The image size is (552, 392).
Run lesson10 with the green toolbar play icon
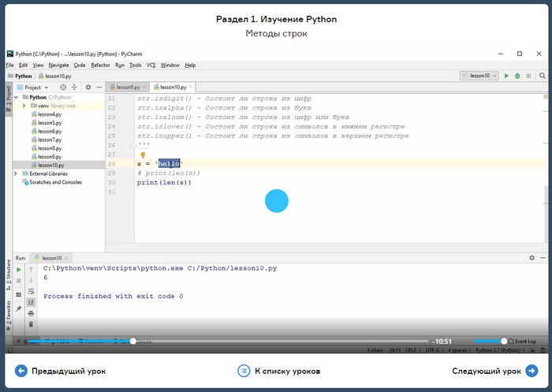[x=506, y=76]
